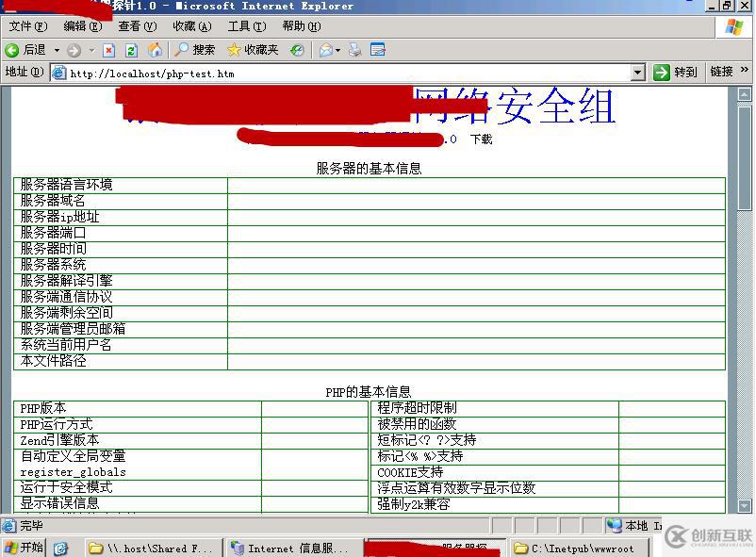Switch to Internet 信息服务 taskbar window
Screen dimensions: 756x557
point(294,549)
